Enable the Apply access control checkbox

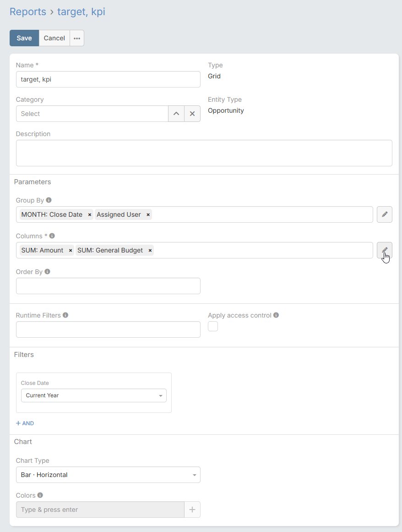213,326
